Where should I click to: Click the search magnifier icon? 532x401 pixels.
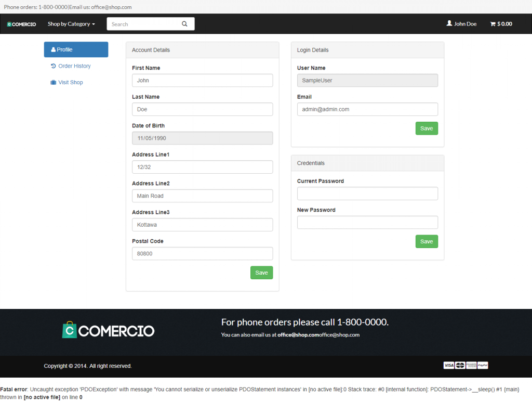[184, 24]
